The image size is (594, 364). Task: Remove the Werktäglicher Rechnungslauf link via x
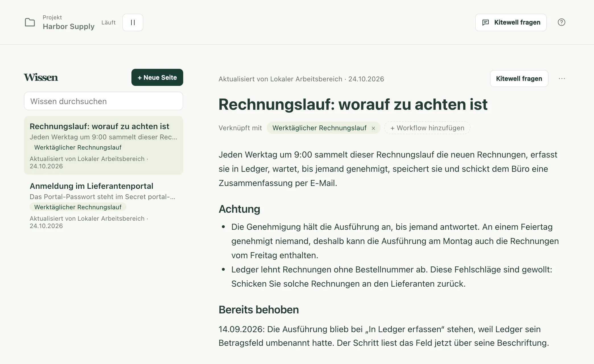(x=373, y=128)
